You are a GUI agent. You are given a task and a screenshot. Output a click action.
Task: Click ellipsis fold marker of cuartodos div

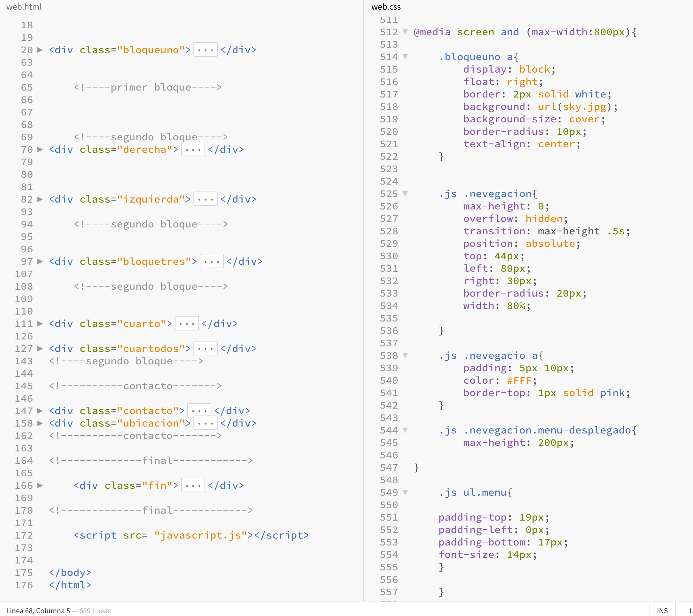click(205, 348)
